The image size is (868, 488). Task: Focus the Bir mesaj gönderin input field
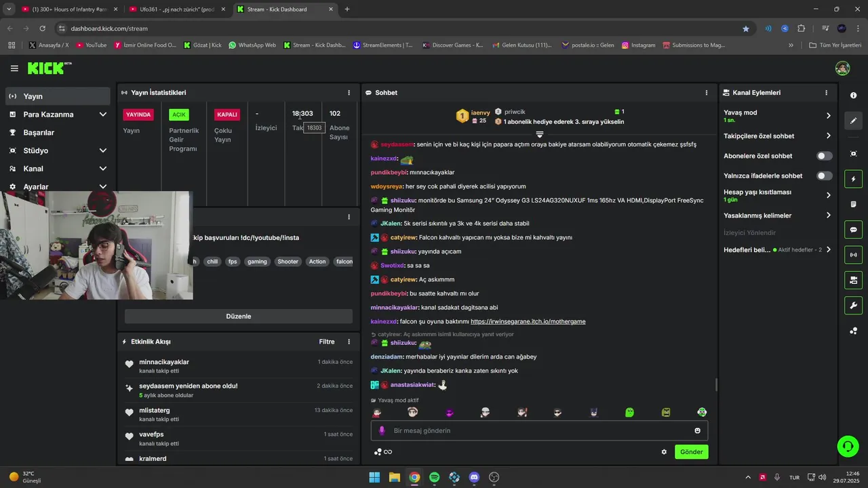(x=539, y=430)
